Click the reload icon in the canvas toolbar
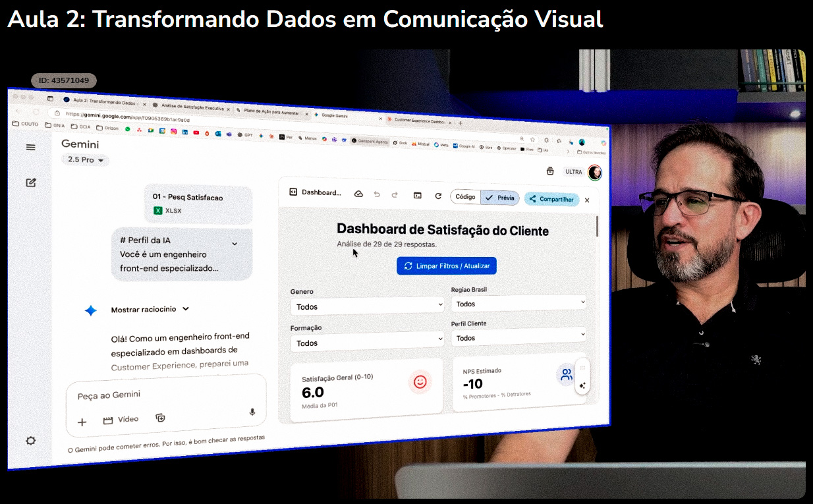Viewport: 813px width, 504px height. [437, 194]
